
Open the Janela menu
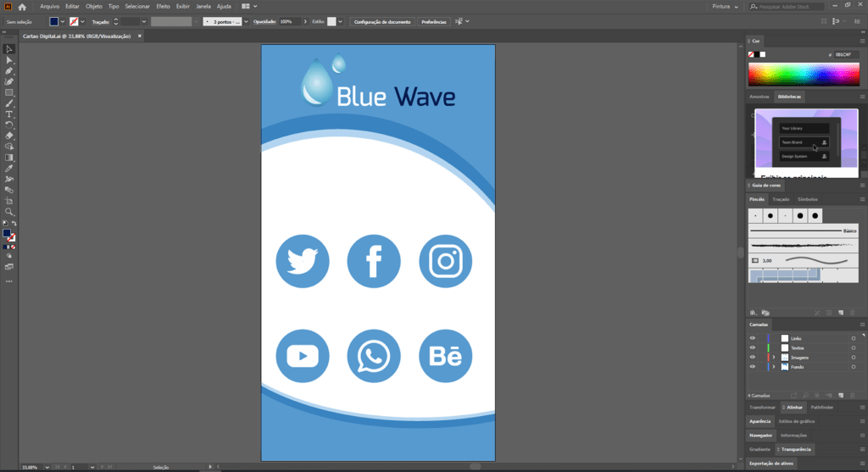coord(203,7)
